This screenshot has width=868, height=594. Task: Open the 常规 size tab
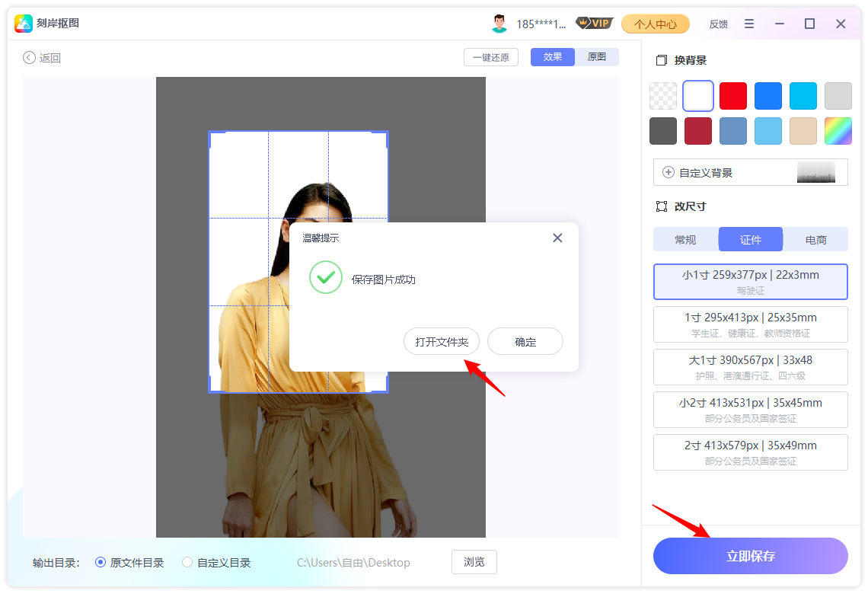(685, 240)
